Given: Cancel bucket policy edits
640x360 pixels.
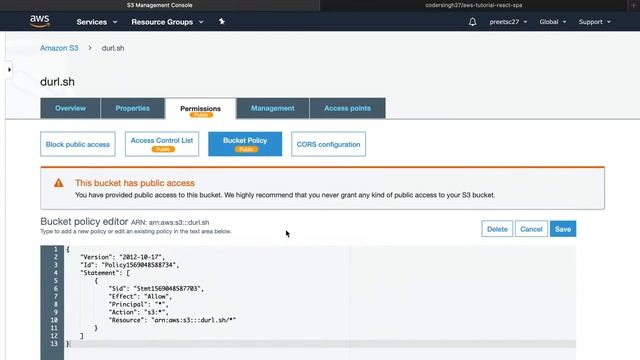Looking at the screenshot, I should (x=531, y=229).
